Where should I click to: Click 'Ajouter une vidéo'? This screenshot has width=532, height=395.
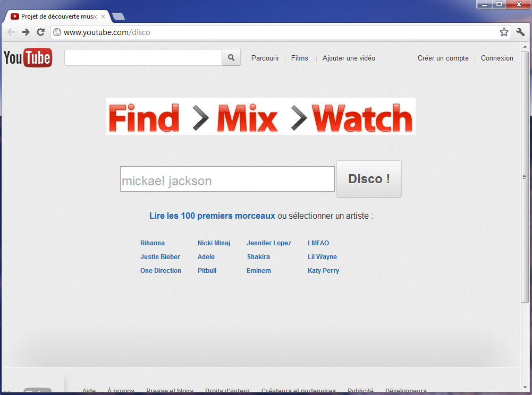[x=349, y=58]
